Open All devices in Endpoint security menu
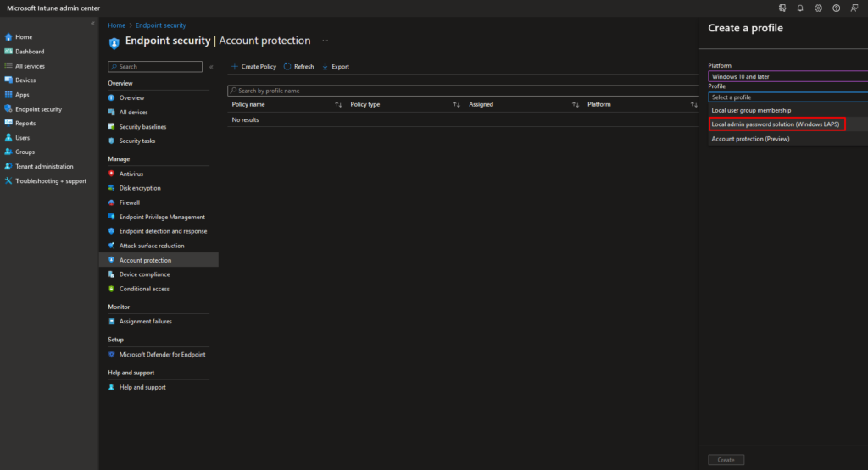This screenshot has width=868, height=470. (133, 113)
